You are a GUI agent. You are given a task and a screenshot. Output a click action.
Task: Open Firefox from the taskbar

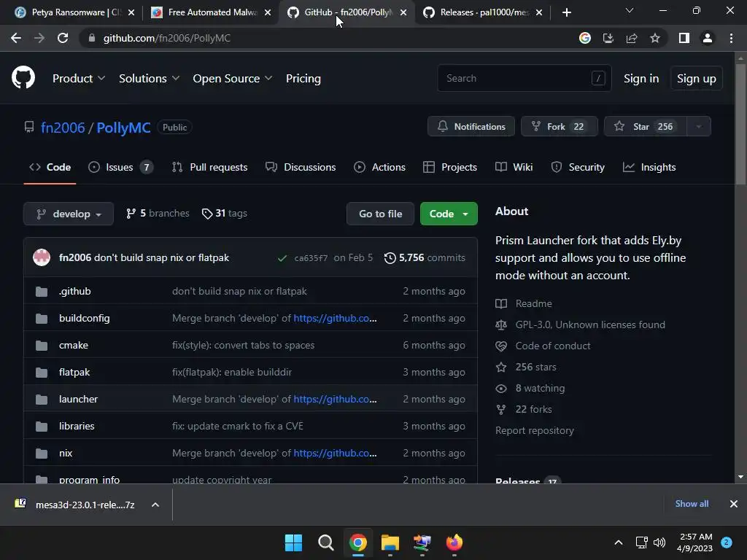[454, 542]
